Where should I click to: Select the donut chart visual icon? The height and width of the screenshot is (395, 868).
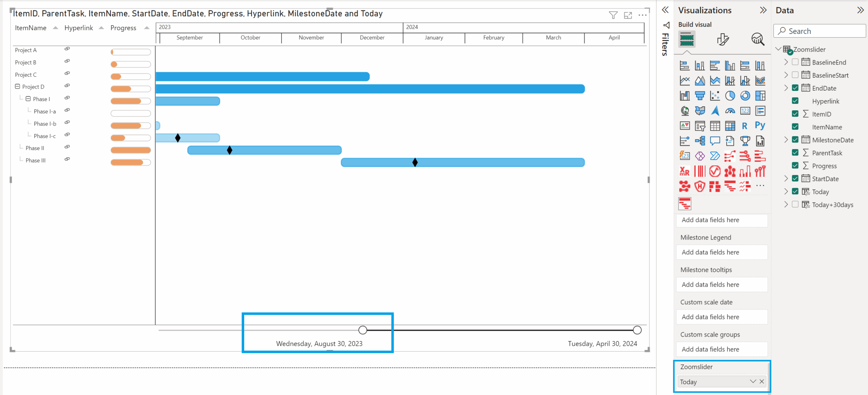coord(745,96)
